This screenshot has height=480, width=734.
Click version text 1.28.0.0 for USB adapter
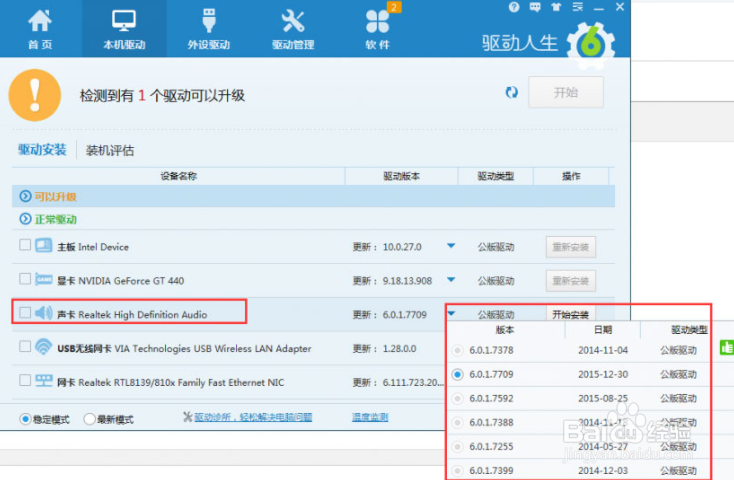399,349
